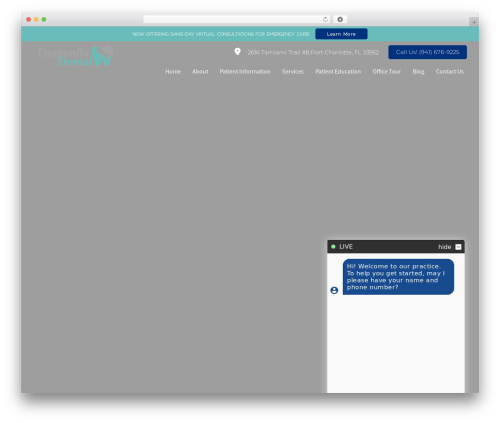The height and width of the screenshot is (423, 500).
Task: Click the 2616 Tamiami Trail address text
Action: pyautogui.click(x=313, y=52)
